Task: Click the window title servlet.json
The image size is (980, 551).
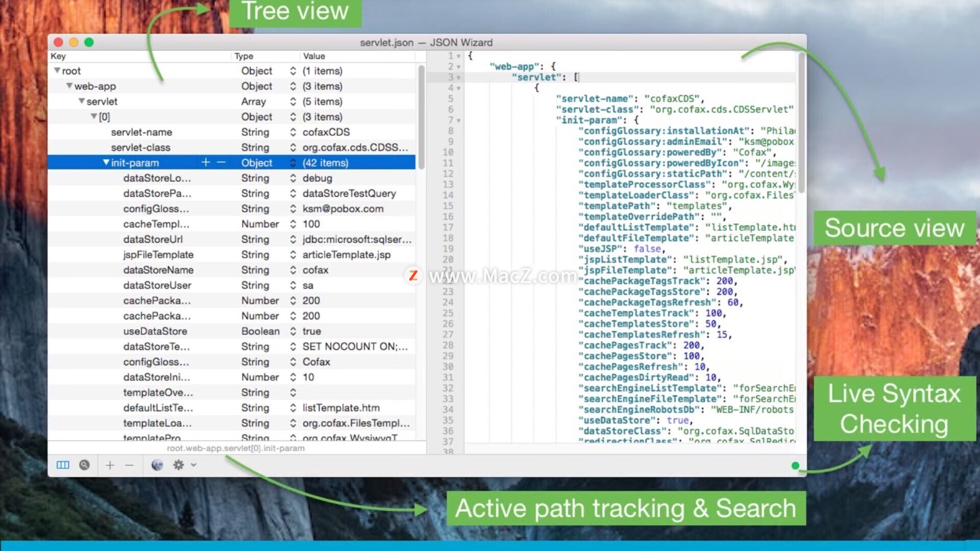Action: click(x=386, y=42)
